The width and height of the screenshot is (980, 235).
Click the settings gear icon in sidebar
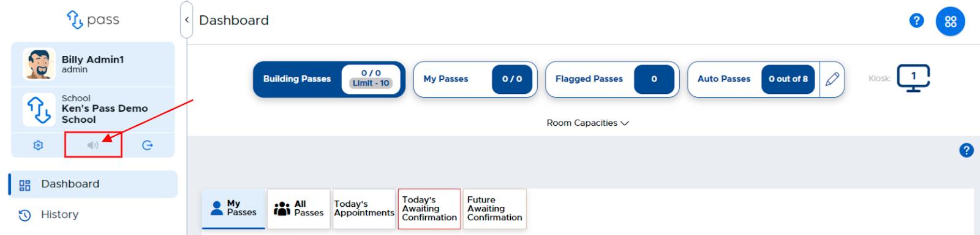[x=38, y=145]
